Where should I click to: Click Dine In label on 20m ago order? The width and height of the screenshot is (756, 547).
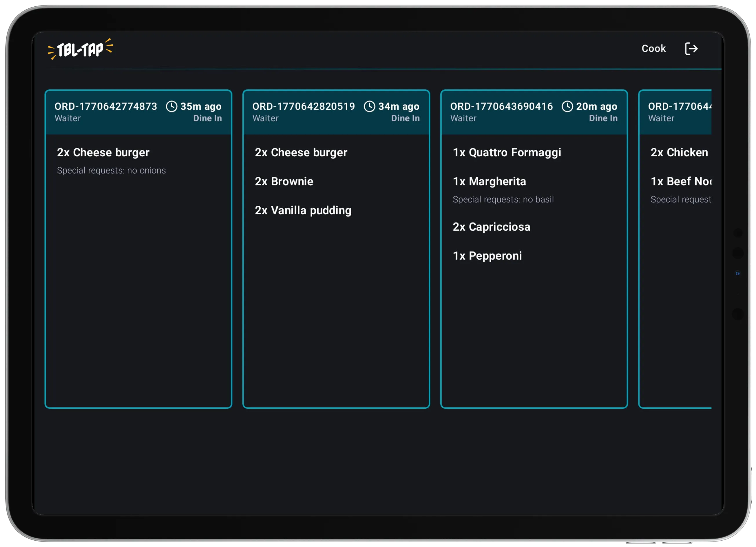[603, 118]
